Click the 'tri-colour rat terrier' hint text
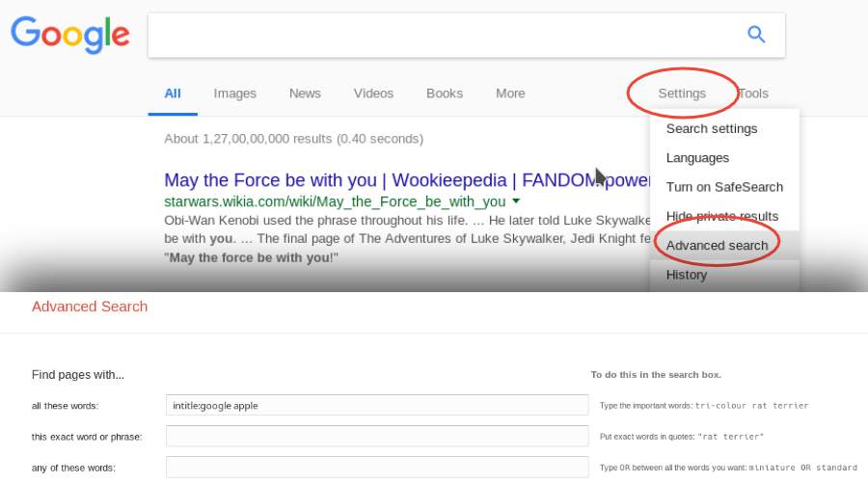This screenshot has height=482, width=868. pos(751,406)
